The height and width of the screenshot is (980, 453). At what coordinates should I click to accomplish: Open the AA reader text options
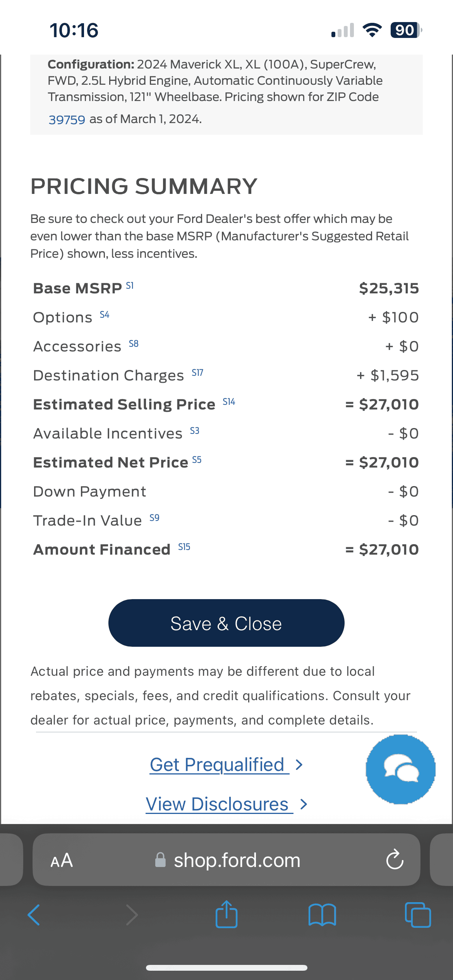(62, 860)
